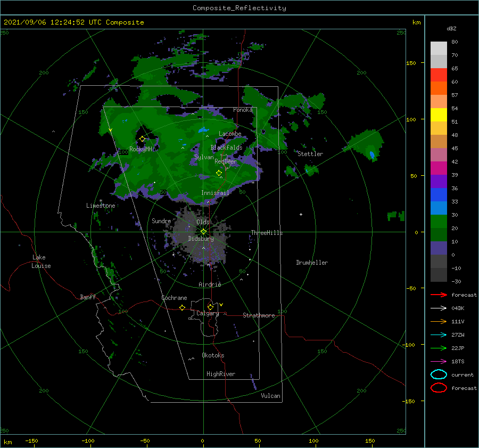Click the red forecast arrow legend icon

[x=439, y=295]
